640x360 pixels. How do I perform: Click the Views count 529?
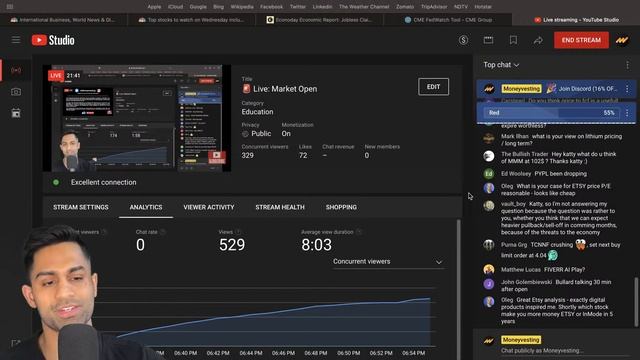232,245
